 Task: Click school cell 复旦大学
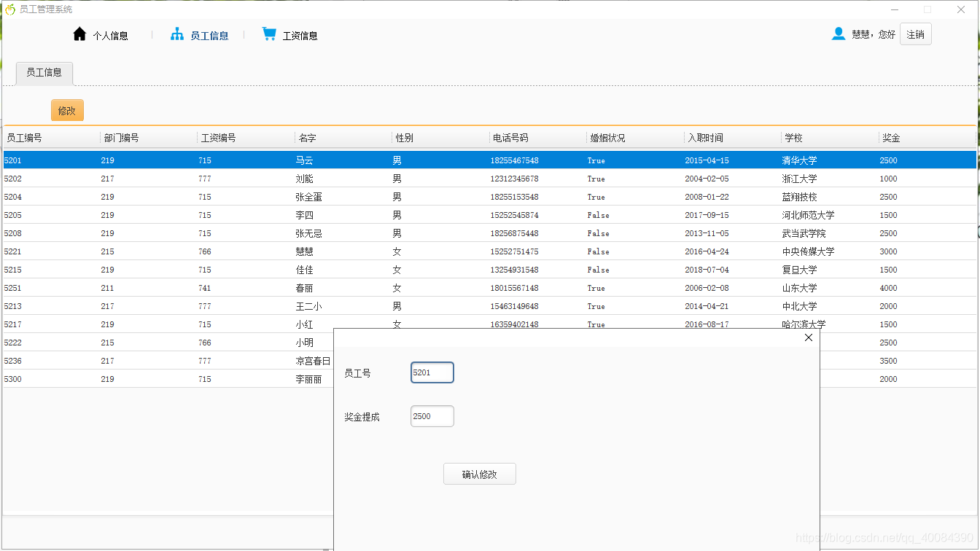click(x=800, y=270)
